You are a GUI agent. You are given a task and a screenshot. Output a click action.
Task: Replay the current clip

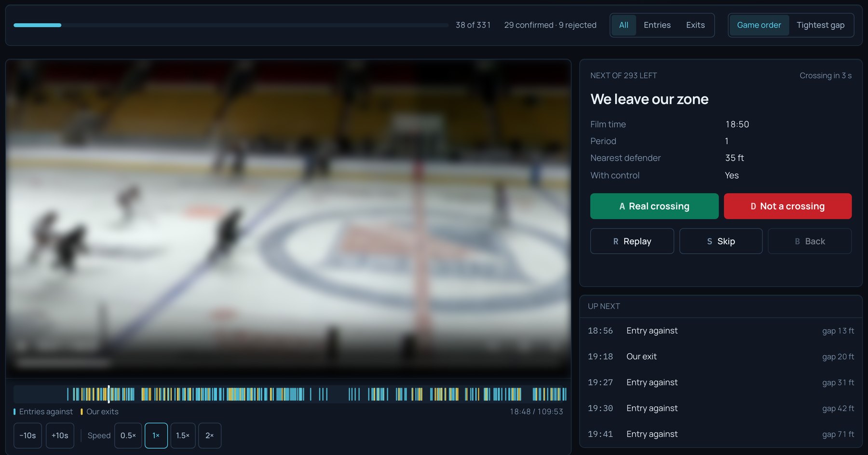coord(632,241)
